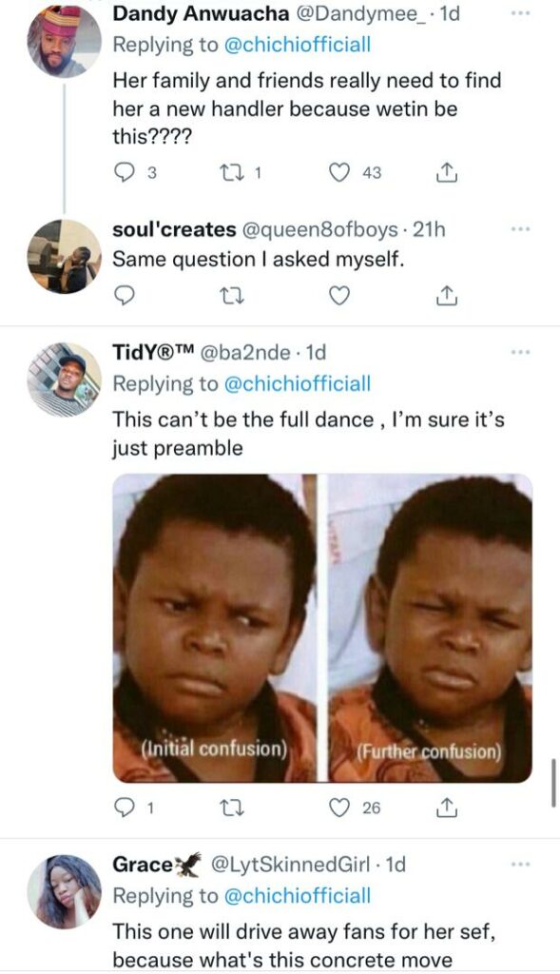Image resolution: width=560 pixels, height=974 pixels.
Task: Open more options on Dandy Anwuacha's tweet
Action: pos(520,13)
